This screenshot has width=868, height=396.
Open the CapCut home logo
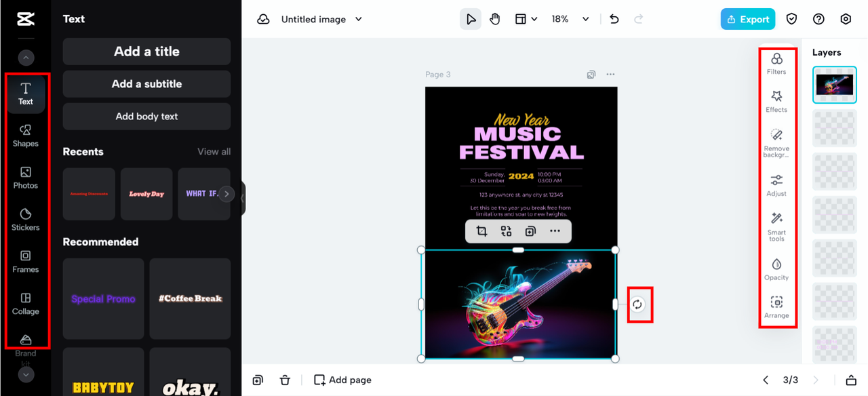pyautogui.click(x=26, y=19)
